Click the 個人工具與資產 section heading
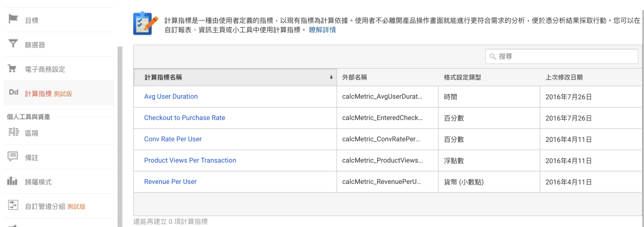 tap(28, 117)
